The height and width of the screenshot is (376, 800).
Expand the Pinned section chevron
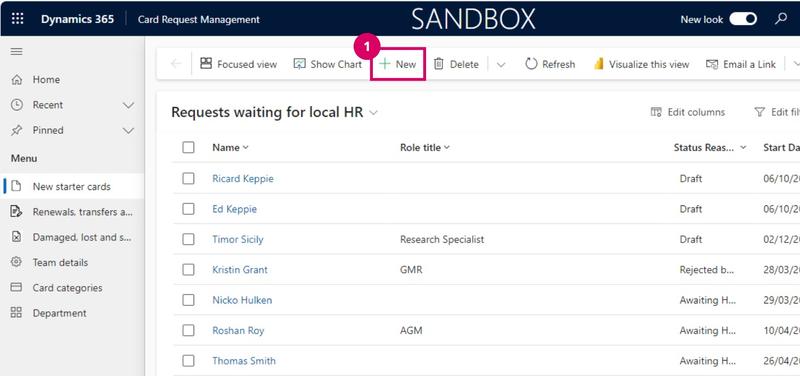coord(129,131)
